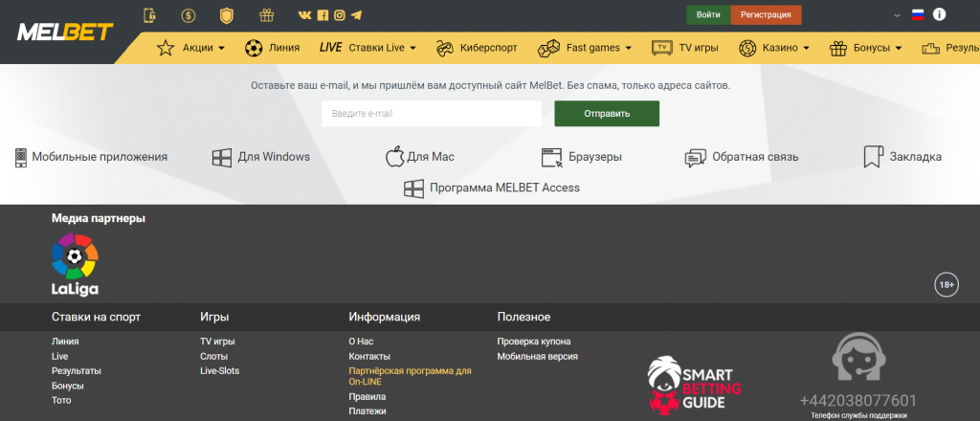Click the gift box icon in top bar
This screenshot has height=421, width=980.
pos(266,15)
